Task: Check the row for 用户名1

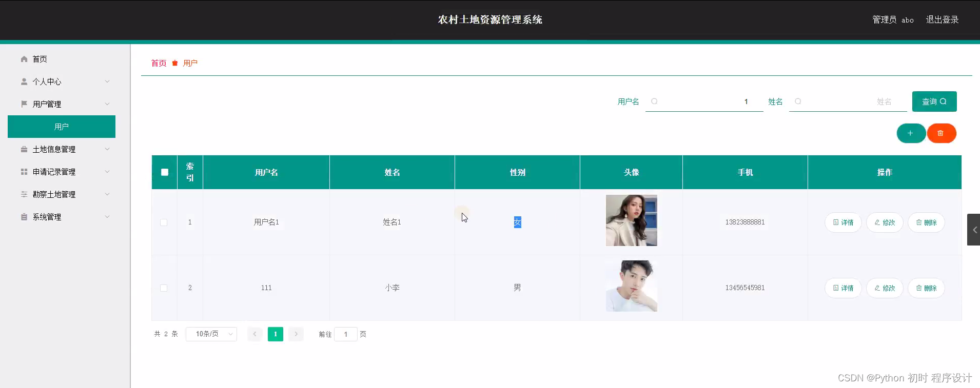Action: (164, 222)
